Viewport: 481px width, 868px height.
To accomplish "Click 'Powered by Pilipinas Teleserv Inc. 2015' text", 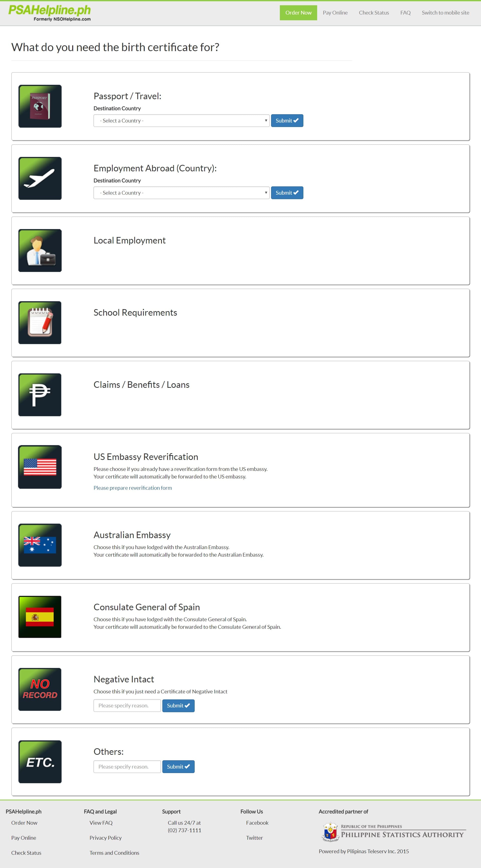I will pos(364,851).
